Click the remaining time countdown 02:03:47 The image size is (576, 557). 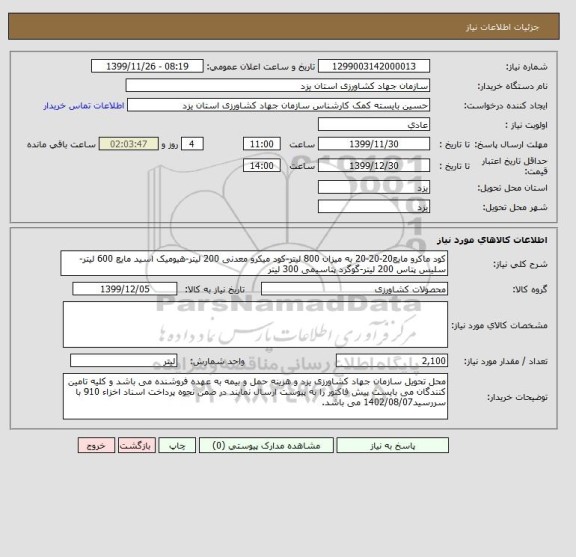point(129,144)
